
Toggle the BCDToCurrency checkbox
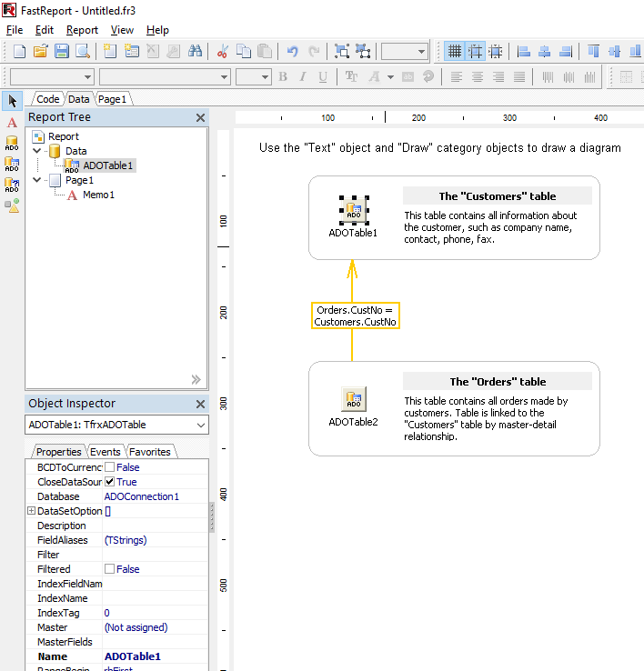coord(110,466)
